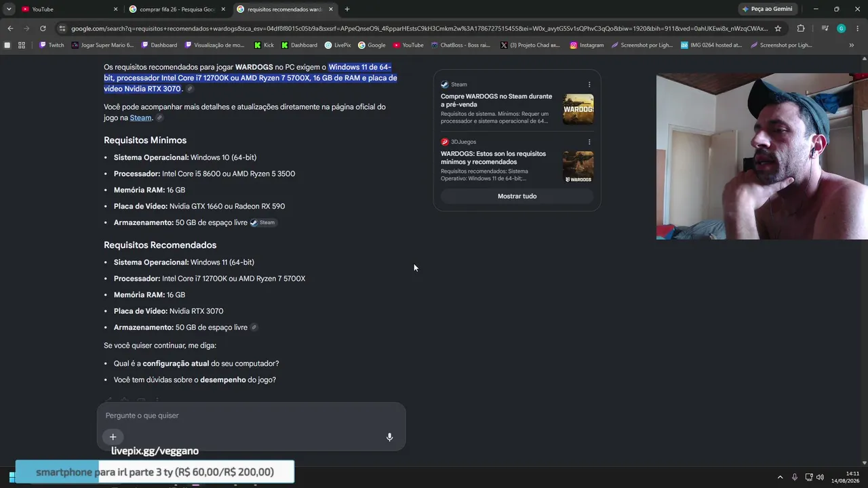Viewport: 868px width, 488px height.
Task: Click the Mostrar tudo button
Action: pos(517,196)
